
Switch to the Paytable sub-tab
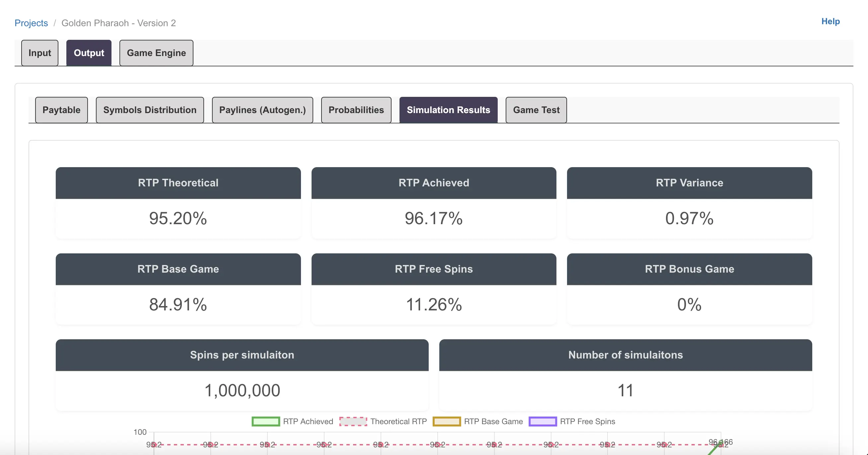coord(61,110)
